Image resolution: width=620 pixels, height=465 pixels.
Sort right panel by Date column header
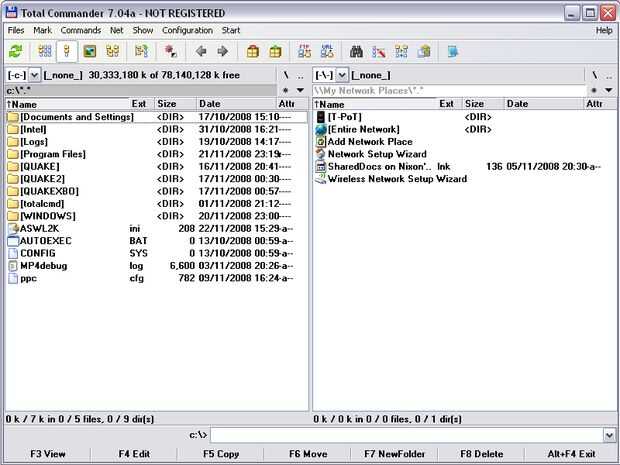click(x=544, y=104)
